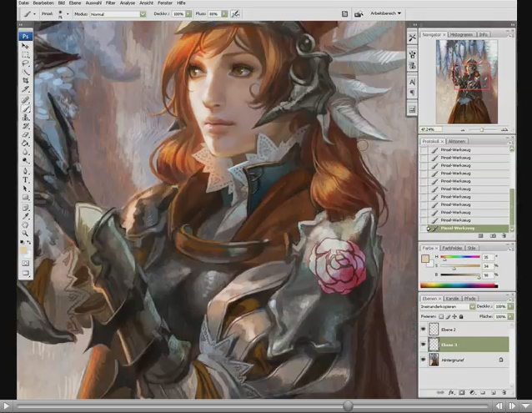The width and height of the screenshot is (532, 413).
Task: Select the Brush tool in toolbox
Action: [25, 109]
